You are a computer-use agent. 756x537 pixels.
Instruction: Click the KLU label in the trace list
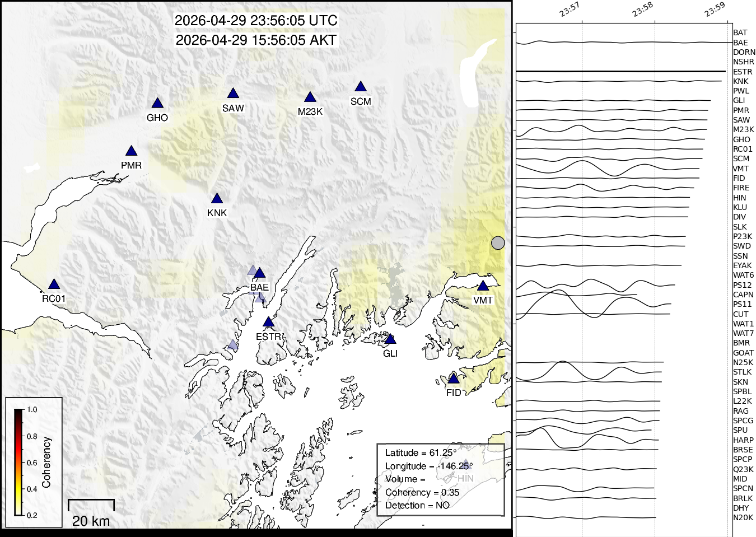pyautogui.click(x=740, y=207)
